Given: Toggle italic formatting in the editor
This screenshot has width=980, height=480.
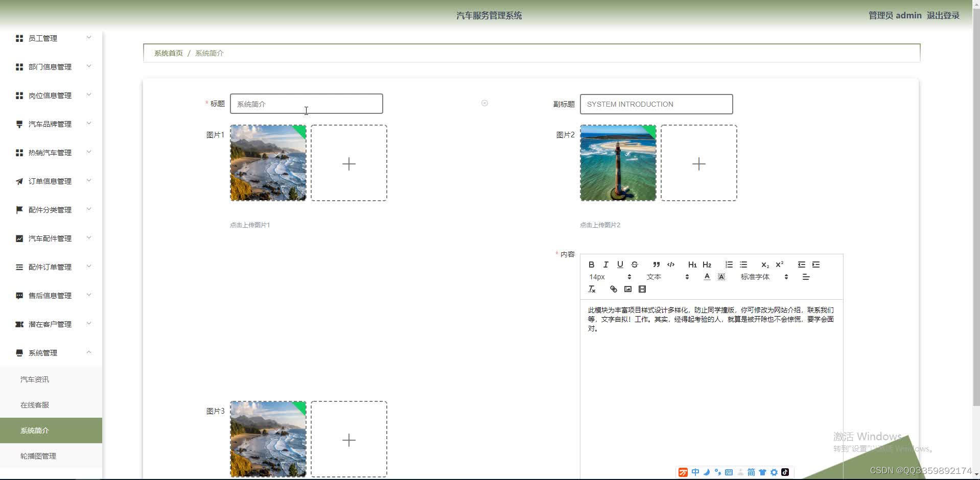Looking at the screenshot, I should tap(605, 265).
